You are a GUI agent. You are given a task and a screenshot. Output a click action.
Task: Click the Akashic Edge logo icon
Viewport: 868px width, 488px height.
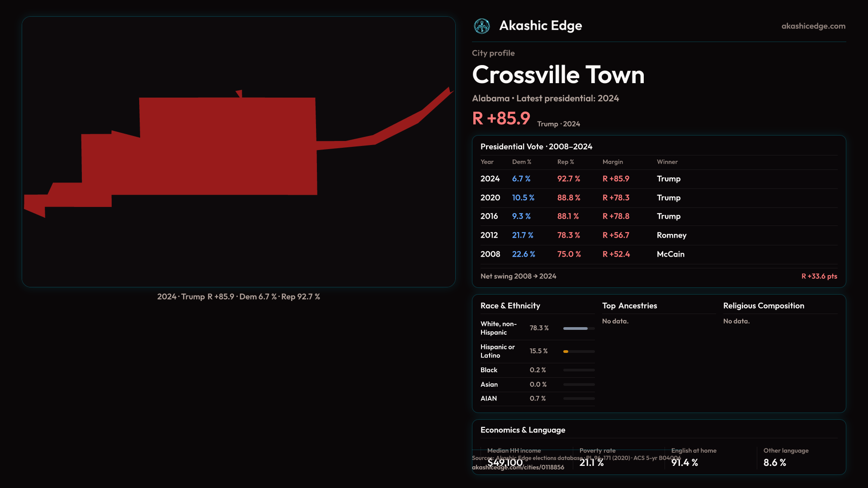coord(481,26)
